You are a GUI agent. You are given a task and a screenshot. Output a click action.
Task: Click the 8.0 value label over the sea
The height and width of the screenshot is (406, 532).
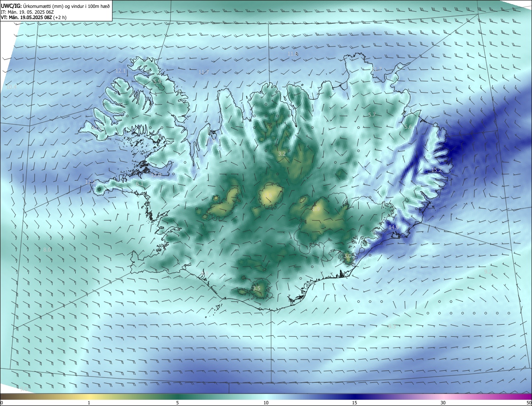tap(47, 249)
